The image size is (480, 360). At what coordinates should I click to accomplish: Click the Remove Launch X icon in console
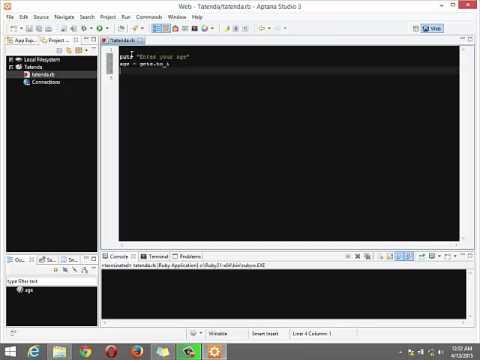tap(357, 256)
